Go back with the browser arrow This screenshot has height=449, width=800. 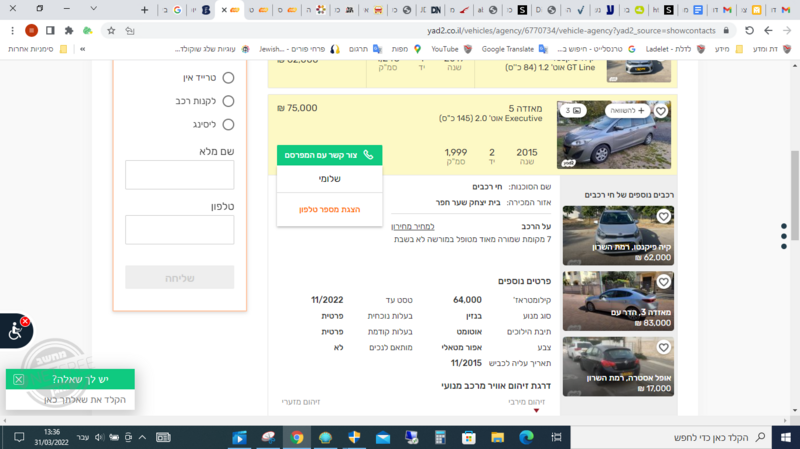[x=768, y=31]
